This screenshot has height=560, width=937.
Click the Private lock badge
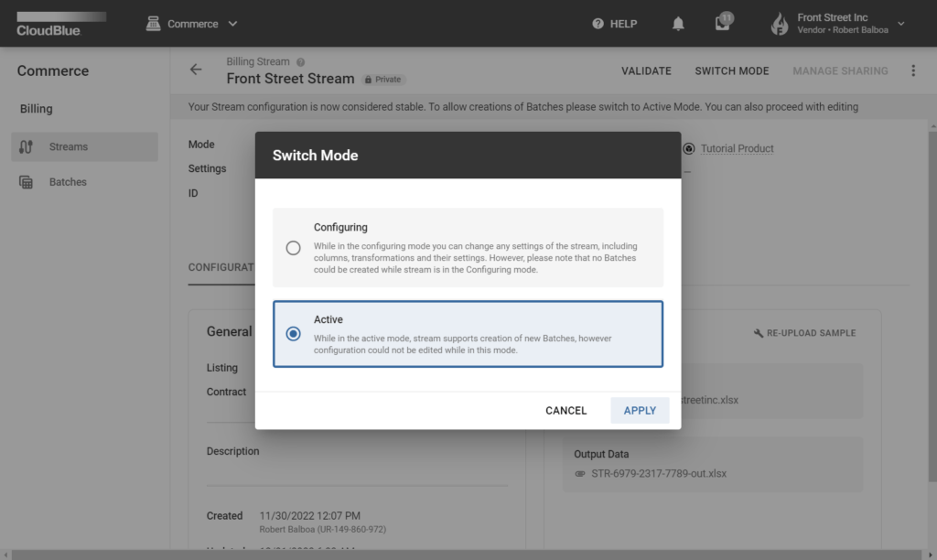pos(383,80)
